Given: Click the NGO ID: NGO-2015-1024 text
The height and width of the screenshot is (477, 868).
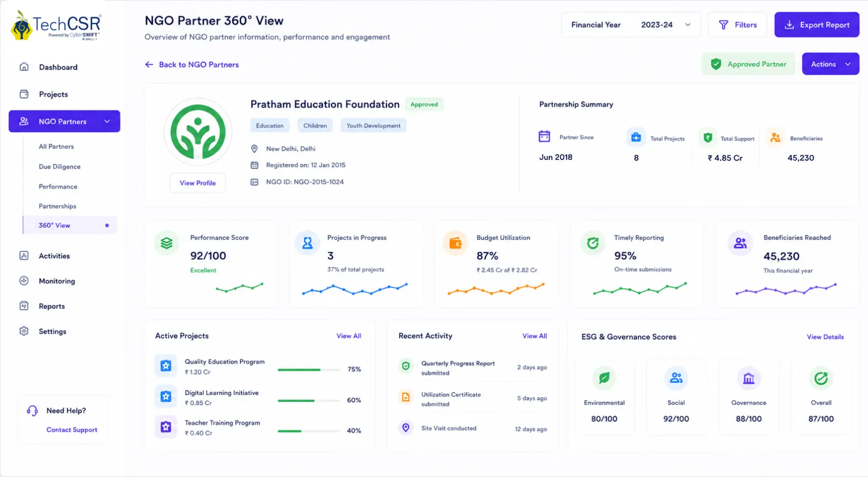Looking at the screenshot, I should coord(305,182).
